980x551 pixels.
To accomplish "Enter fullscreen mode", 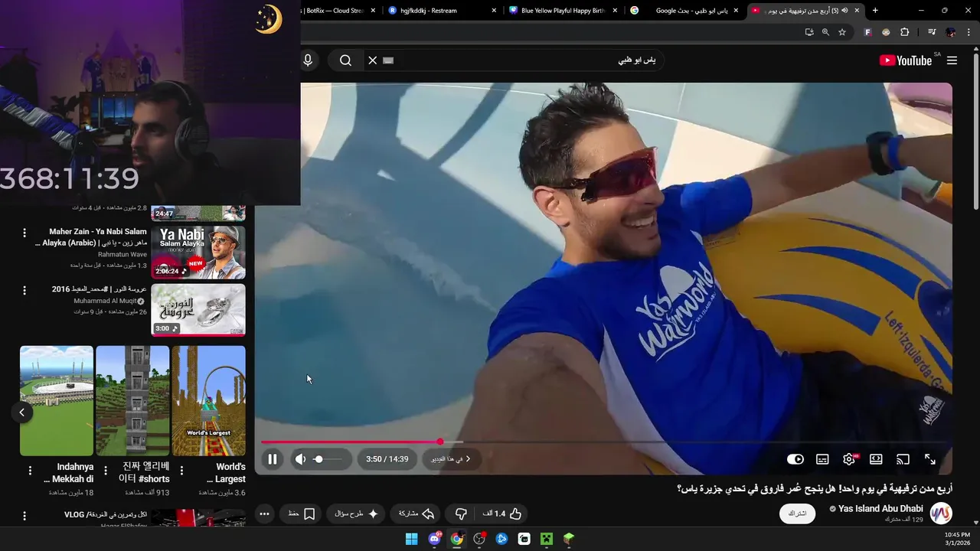I will pyautogui.click(x=929, y=459).
